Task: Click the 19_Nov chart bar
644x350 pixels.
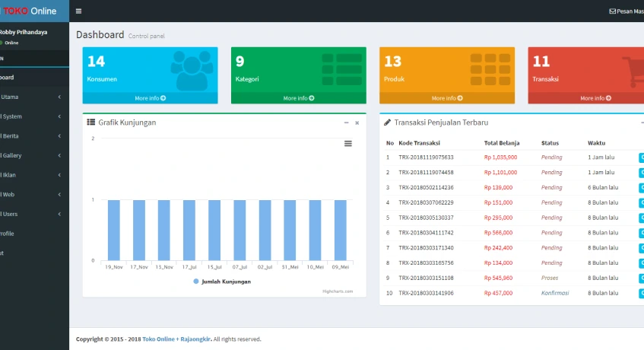Action: (114, 230)
